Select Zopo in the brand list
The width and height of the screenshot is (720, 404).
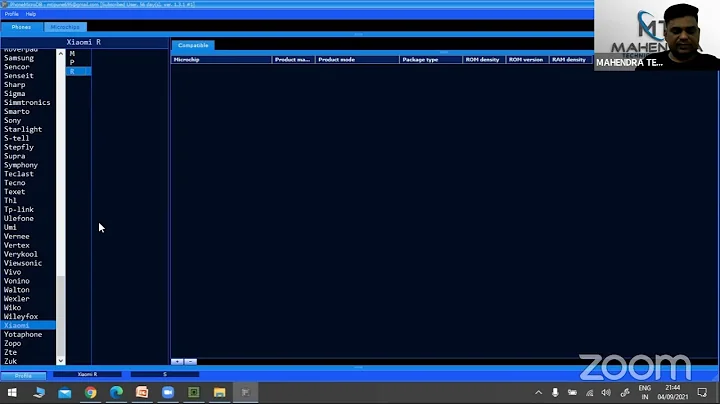tap(12, 343)
